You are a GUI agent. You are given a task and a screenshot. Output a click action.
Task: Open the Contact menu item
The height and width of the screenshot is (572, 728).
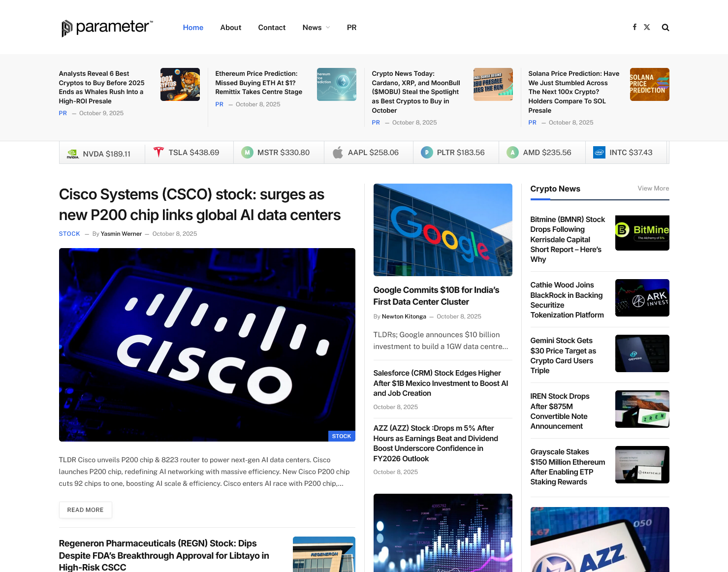(272, 28)
